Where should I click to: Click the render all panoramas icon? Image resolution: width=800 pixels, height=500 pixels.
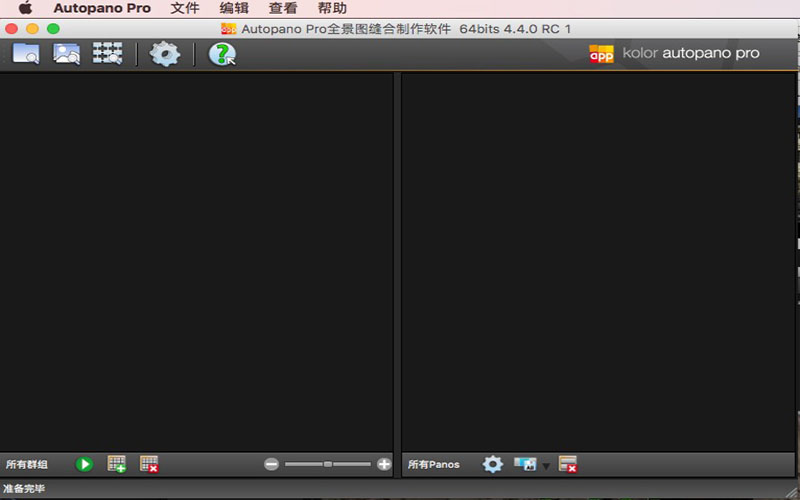[525, 464]
